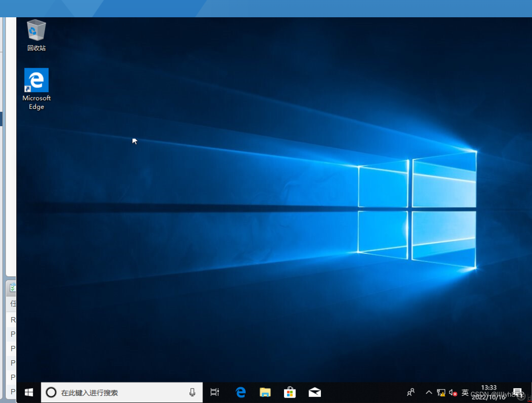This screenshot has width=532, height=403.
Task: Focus the taskbar search box
Action: point(122,392)
